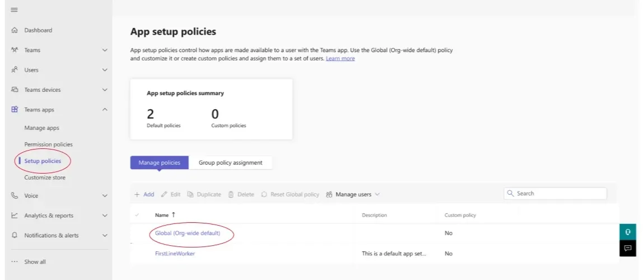Click the Add button label

[148, 195]
